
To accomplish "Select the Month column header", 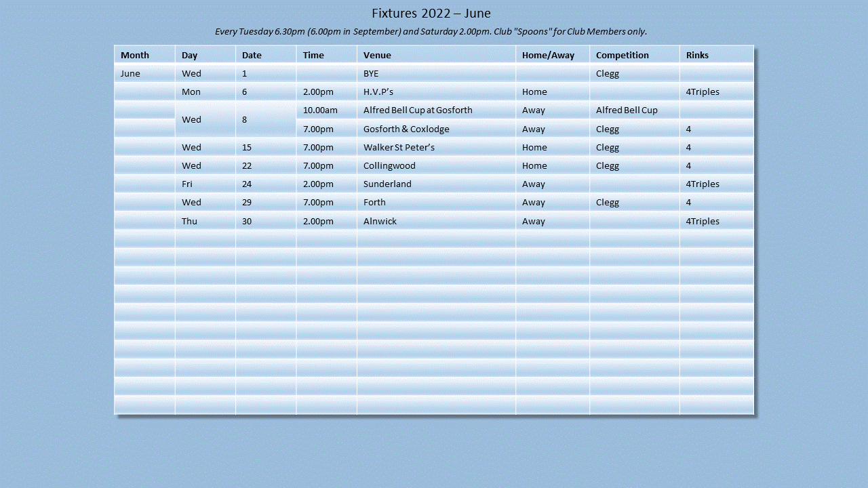I will click(135, 55).
